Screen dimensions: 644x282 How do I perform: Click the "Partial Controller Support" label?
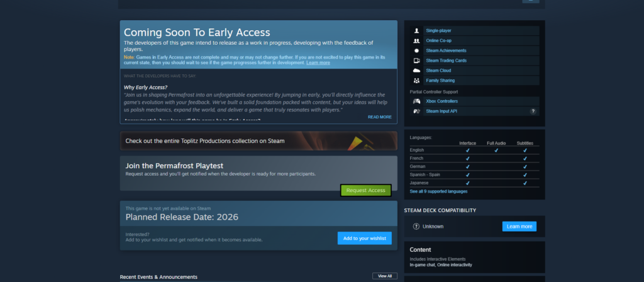[434, 92]
